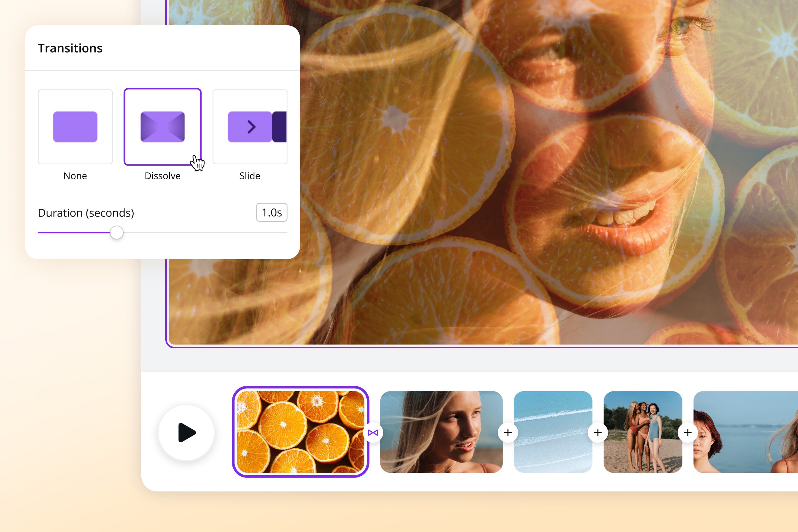This screenshot has width=798, height=532.
Task: Click the Transitions panel heading
Action: click(70, 48)
